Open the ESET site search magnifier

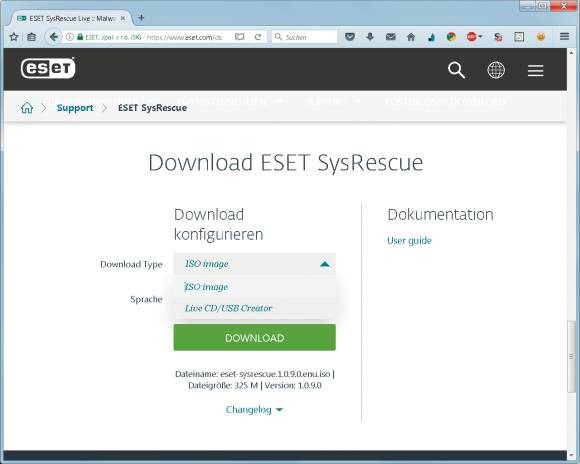[456, 70]
